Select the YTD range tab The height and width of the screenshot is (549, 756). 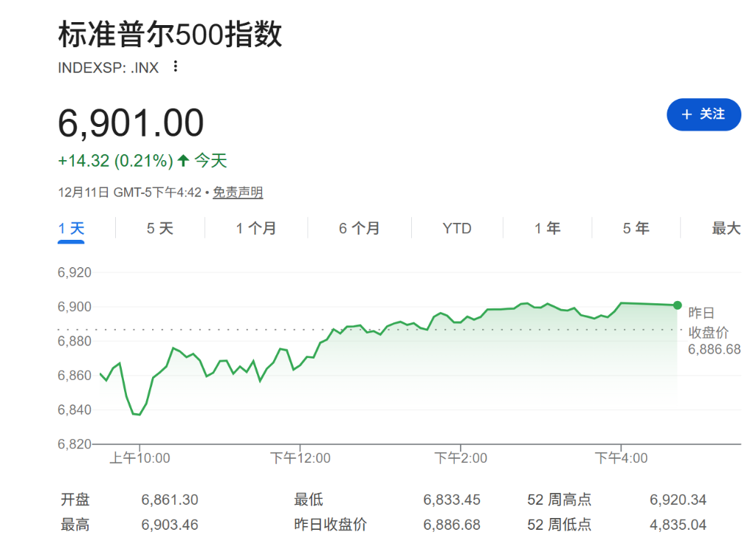[456, 228]
